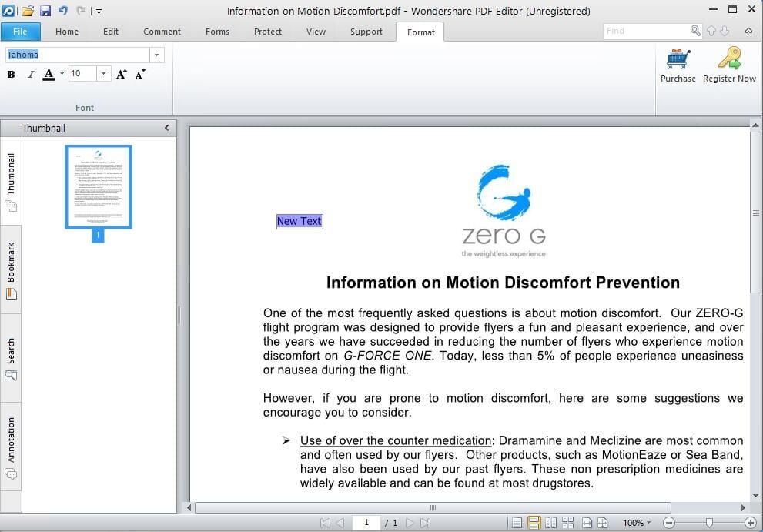Viewport: 763px width, 532px height.
Task: Fit whole page in window
Action: point(602,523)
